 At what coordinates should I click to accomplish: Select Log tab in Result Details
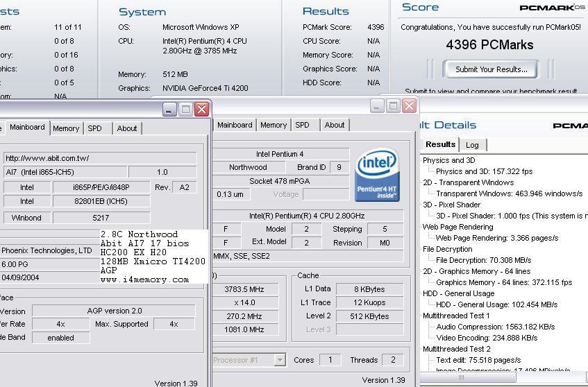pyautogui.click(x=472, y=145)
